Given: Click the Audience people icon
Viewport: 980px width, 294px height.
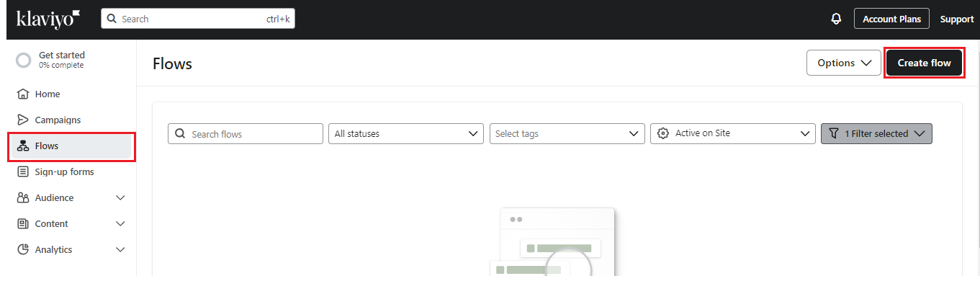Looking at the screenshot, I should [x=23, y=198].
